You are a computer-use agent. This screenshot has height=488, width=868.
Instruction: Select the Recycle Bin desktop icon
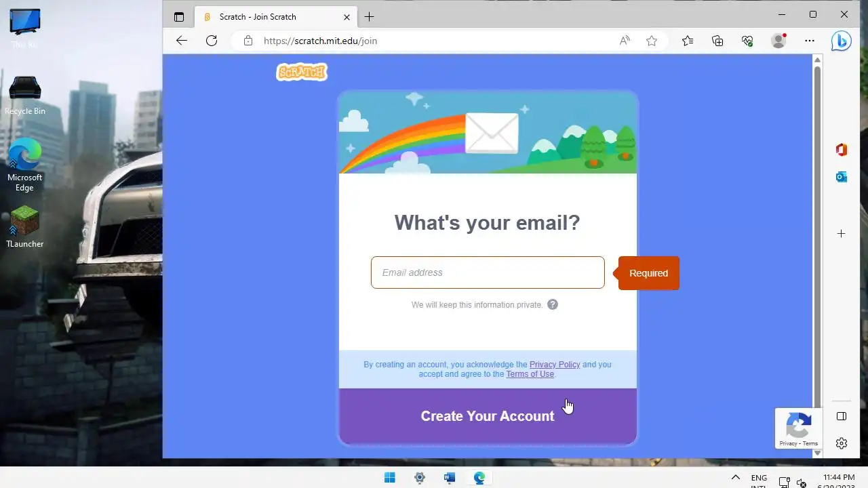coord(25,96)
